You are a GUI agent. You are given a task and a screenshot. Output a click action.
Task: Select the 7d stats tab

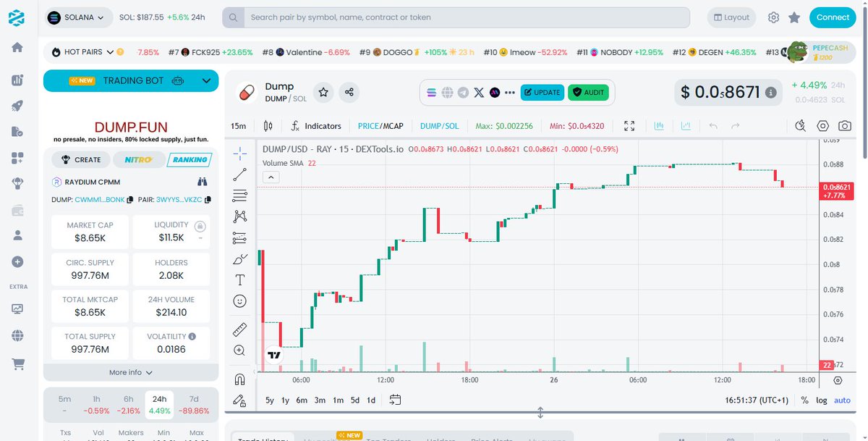pos(194,405)
